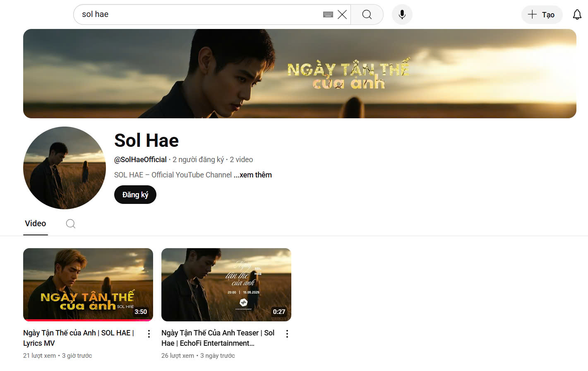Select the @SolHaeOfficial handle
Screen dimensions: 588x371
pyautogui.click(x=140, y=160)
